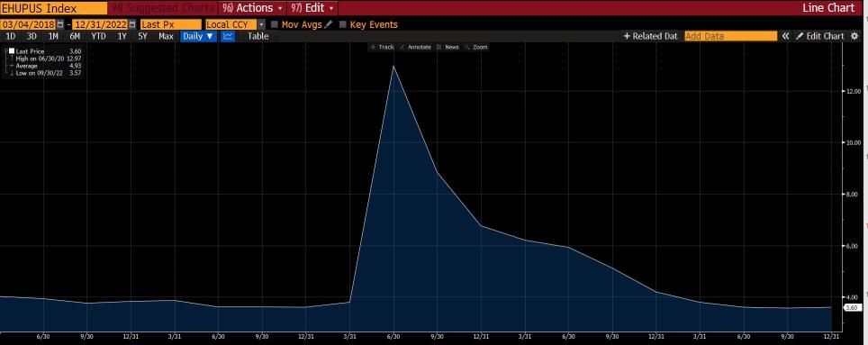Click the Add Data input field
Image resolution: width=868 pixels, height=345 pixels.
[731, 36]
